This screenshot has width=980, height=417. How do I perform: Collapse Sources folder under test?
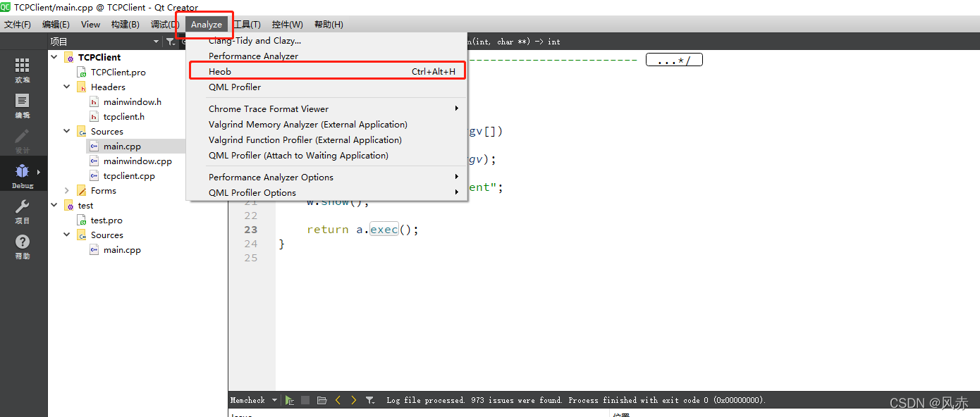point(67,235)
